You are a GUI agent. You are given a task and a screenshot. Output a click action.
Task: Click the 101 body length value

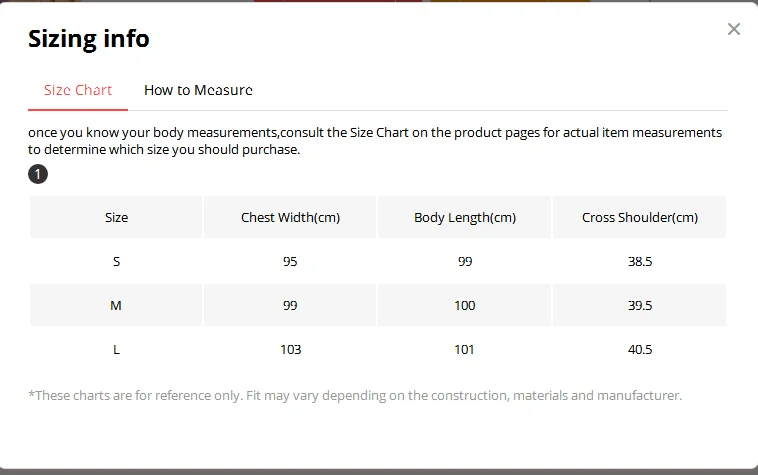click(x=464, y=349)
